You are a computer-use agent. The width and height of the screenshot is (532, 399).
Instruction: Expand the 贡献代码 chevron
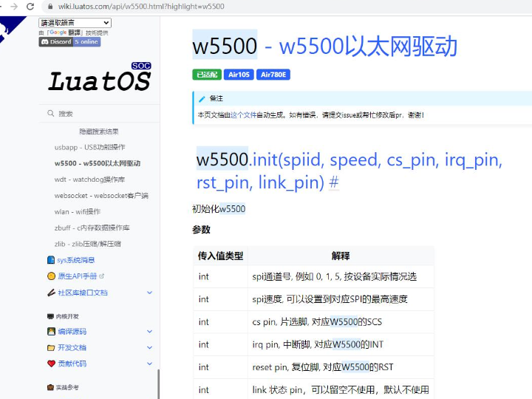[149, 364]
